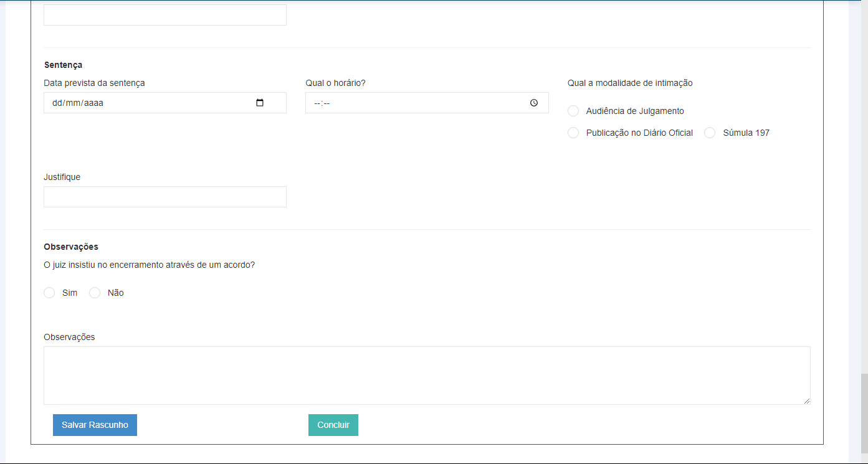Choose Publicação no Diário Oficial radio
Image resolution: width=868 pixels, height=464 pixels.
(573, 133)
